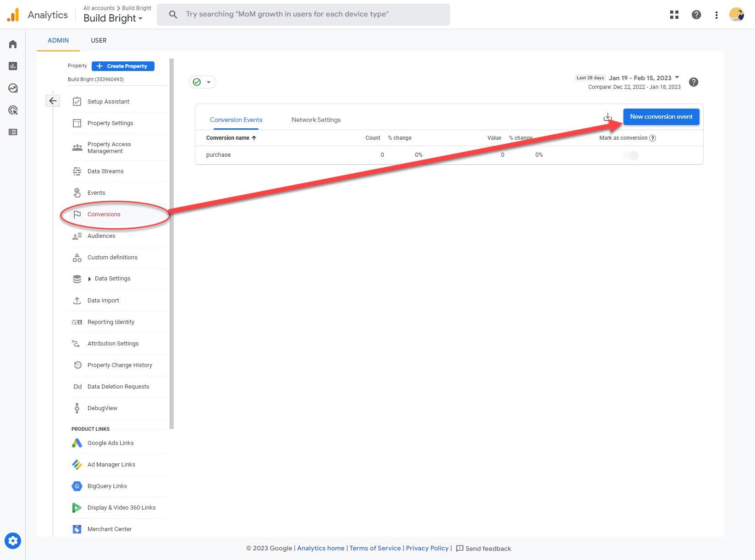The width and height of the screenshot is (755, 560).
Task: Open the Explore icon in left sidebar
Action: pyautogui.click(x=13, y=88)
